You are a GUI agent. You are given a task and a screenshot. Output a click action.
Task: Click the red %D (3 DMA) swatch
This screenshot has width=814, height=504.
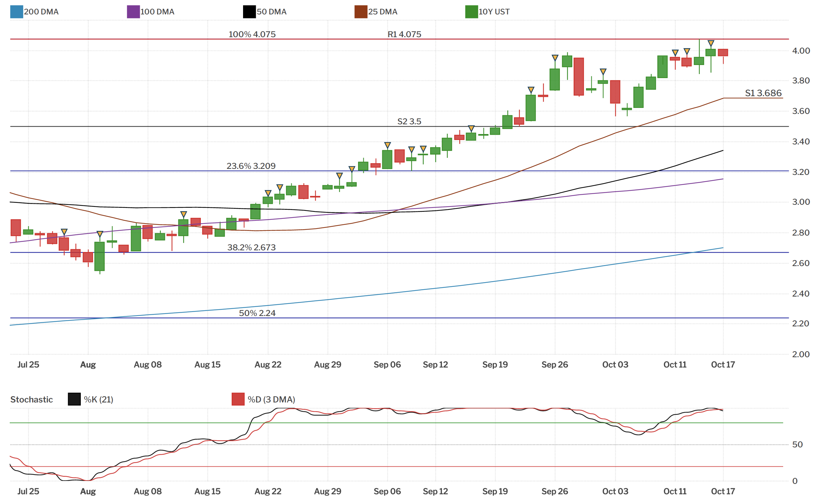(x=238, y=399)
